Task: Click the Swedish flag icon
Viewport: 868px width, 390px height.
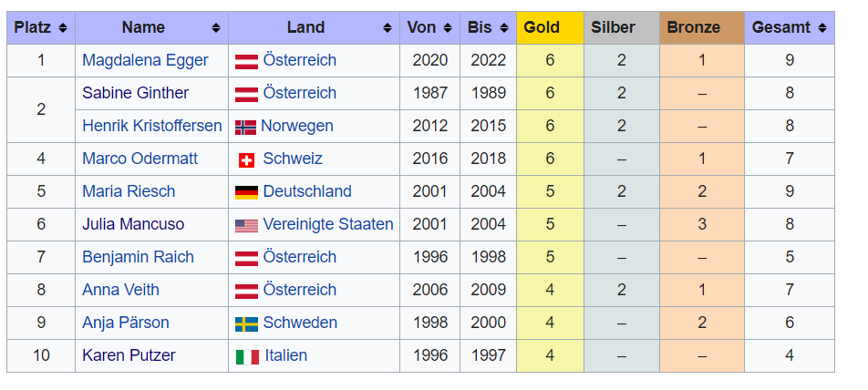Action: tap(246, 323)
